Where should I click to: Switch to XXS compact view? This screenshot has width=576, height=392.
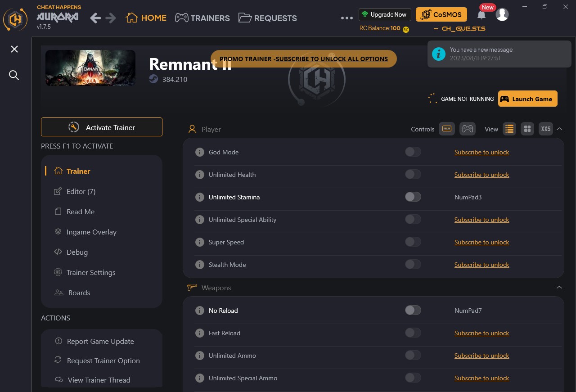(x=546, y=129)
